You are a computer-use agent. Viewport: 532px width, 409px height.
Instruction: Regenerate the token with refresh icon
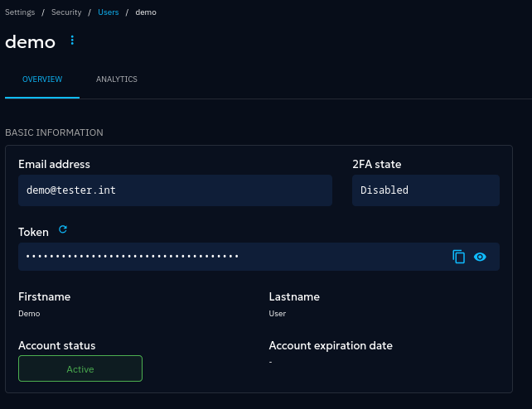63,229
